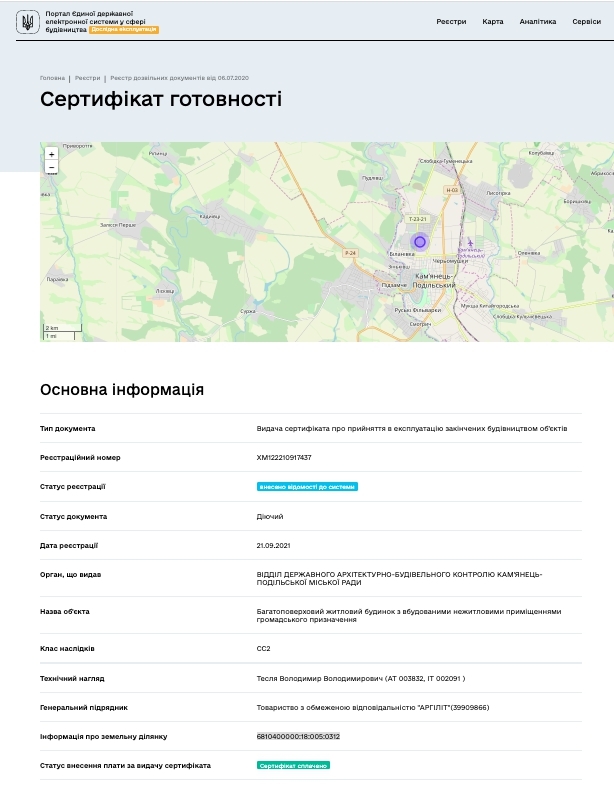Open the Карта menu item
614x797 pixels.
[x=493, y=21]
